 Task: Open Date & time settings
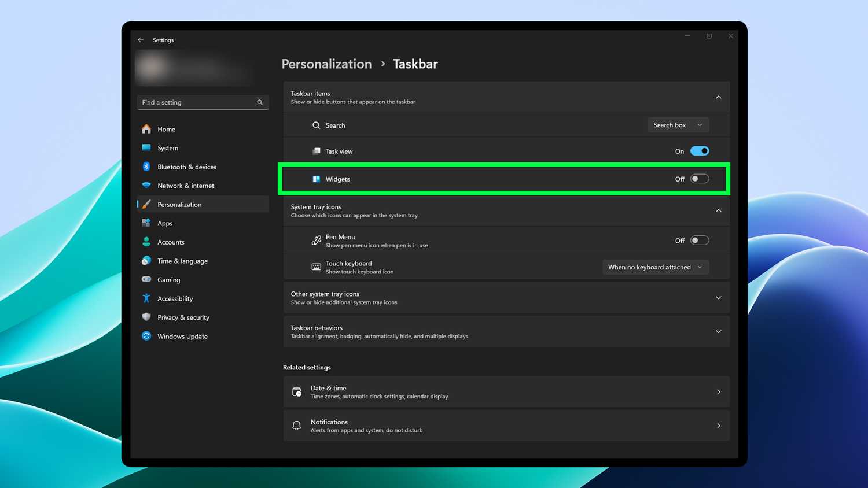pos(506,391)
